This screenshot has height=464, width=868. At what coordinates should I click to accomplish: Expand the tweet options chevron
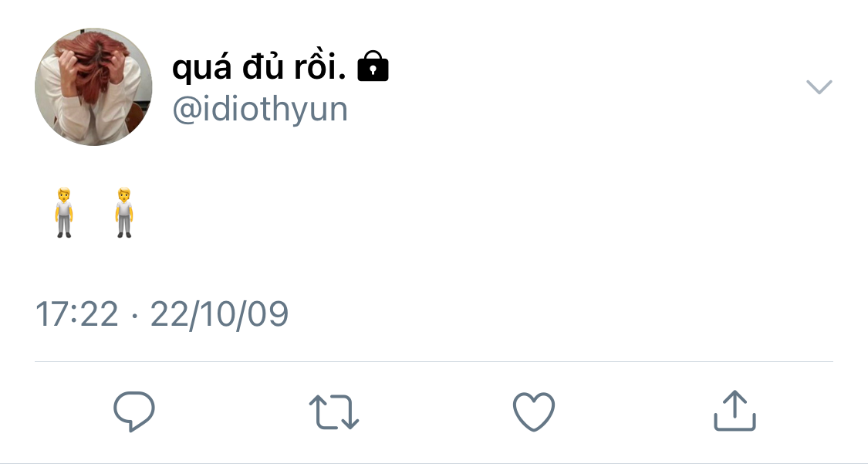click(x=819, y=87)
